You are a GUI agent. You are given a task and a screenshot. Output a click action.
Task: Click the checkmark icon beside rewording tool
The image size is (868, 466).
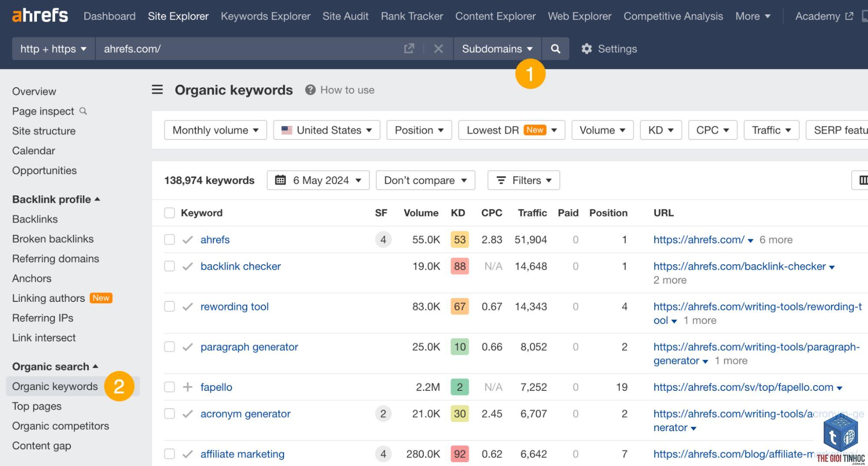point(188,307)
